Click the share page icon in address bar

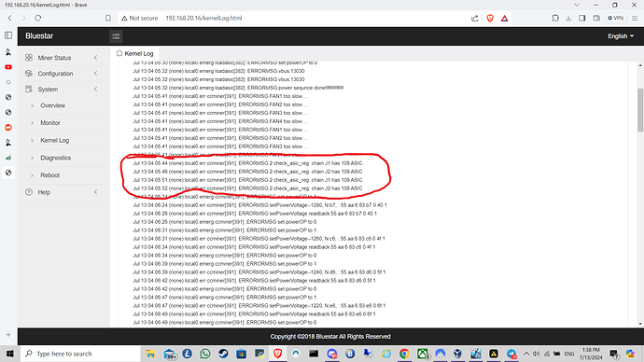pyautogui.click(x=475, y=18)
